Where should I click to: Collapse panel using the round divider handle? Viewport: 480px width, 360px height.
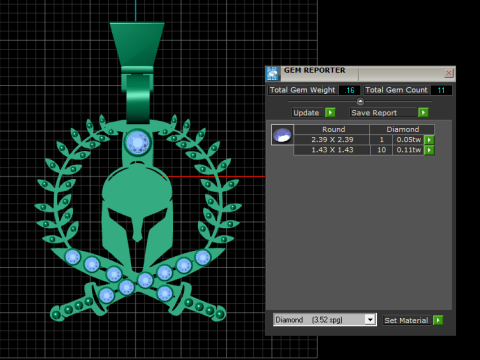360,101
